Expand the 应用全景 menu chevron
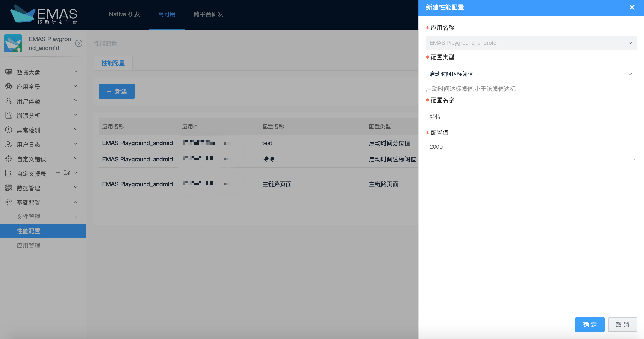 tap(76, 86)
